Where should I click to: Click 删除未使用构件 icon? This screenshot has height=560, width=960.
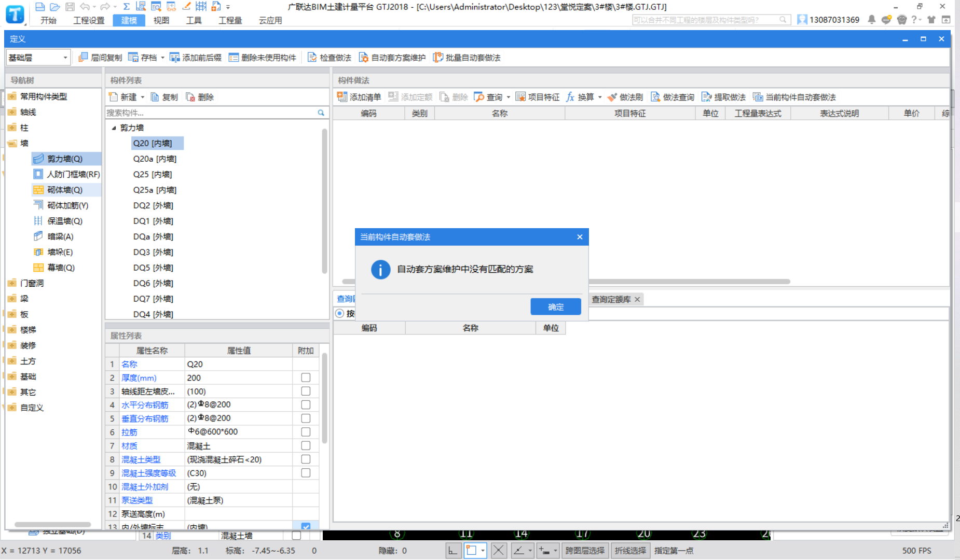coord(234,58)
